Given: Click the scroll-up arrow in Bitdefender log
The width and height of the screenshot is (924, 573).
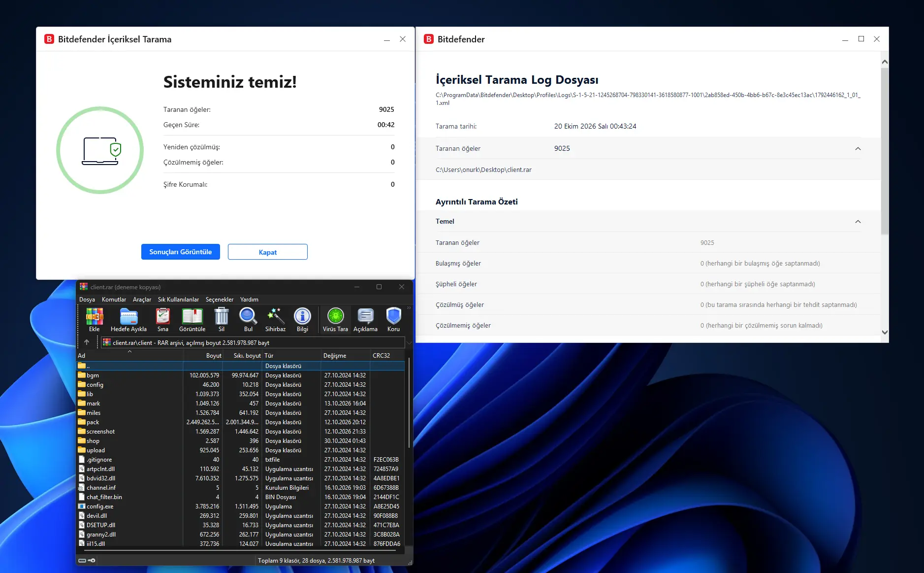Looking at the screenshot, I should coord(885,62).
